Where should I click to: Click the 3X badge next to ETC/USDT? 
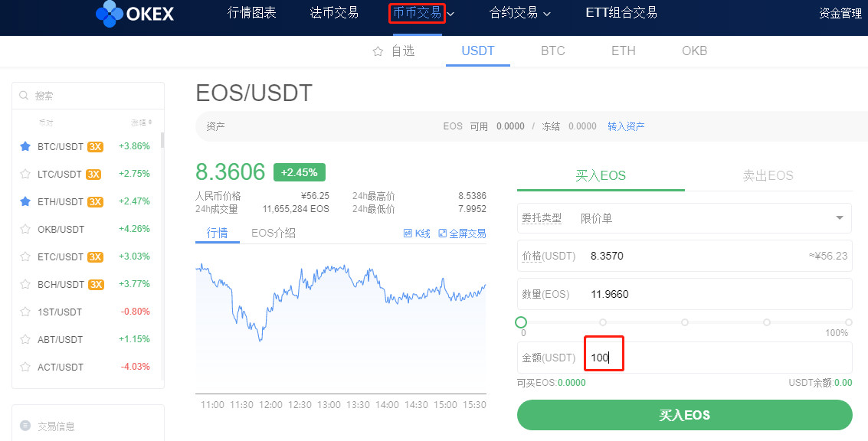(x=95, y=256)
